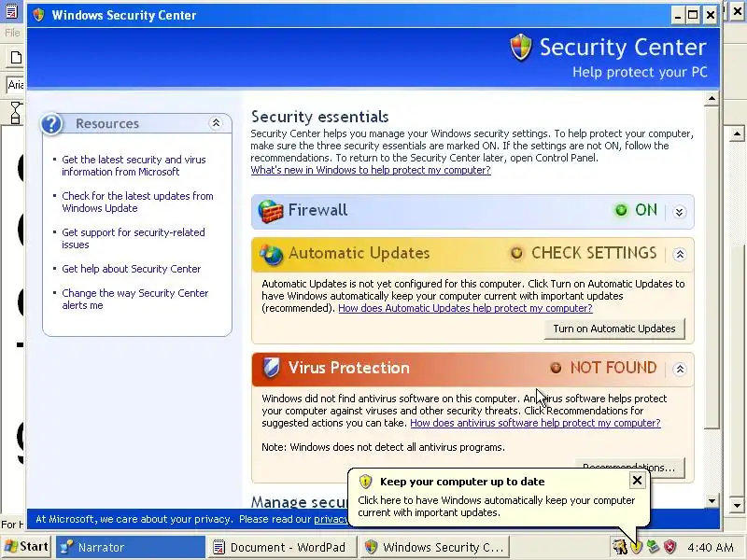Close the update balloon notification
Image resolution: width=747 pixels, height=560 pixels.
(x=637, y=481)
